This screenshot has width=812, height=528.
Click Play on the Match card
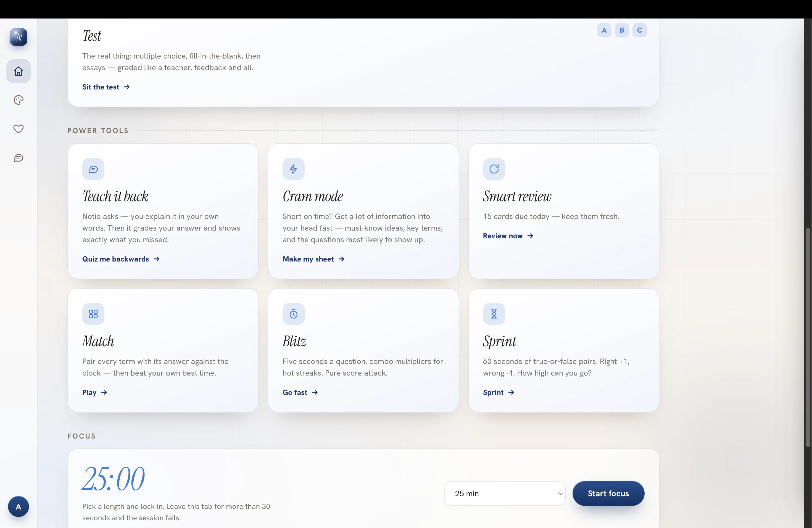tap(94, 392)
